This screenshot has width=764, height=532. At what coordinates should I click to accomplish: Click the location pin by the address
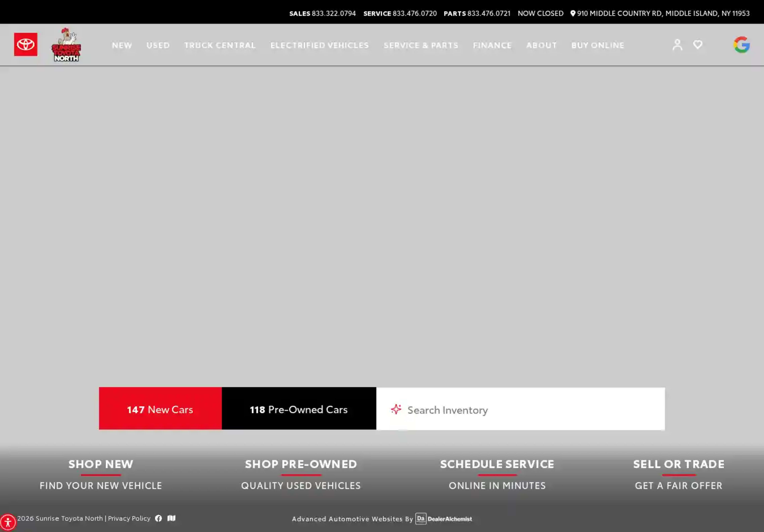pos(573,13)
